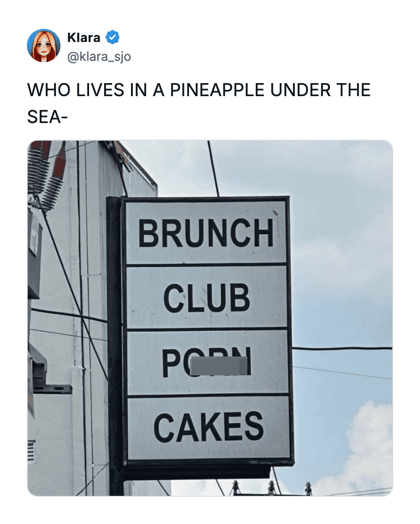Click the word CAKES on the sign
This screenshot has height=524, width=420.
(208, 427)
